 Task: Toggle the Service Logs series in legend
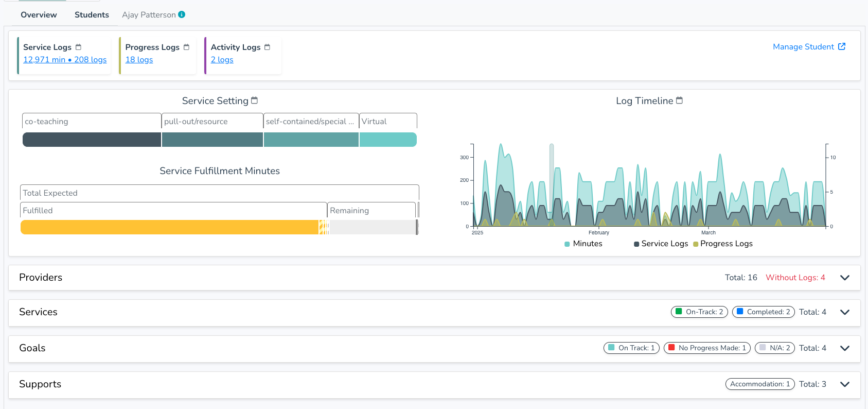[x=661, y=244]
